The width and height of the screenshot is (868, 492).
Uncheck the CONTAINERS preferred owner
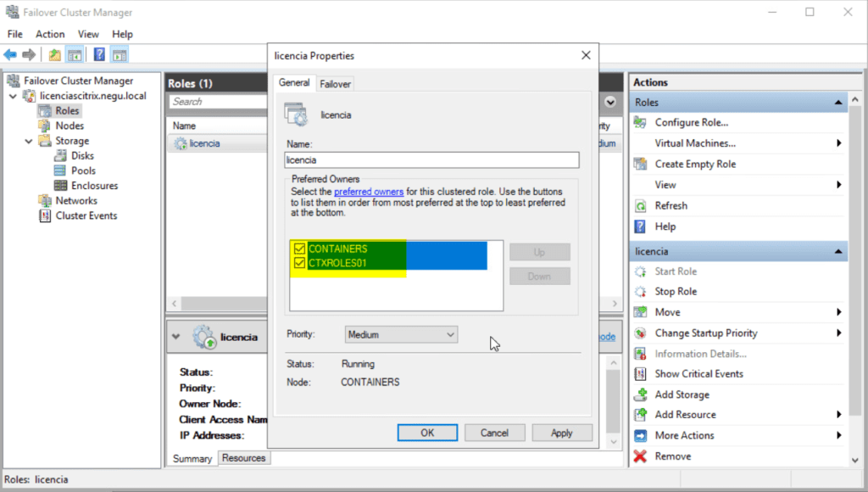[x=301, y=249]
